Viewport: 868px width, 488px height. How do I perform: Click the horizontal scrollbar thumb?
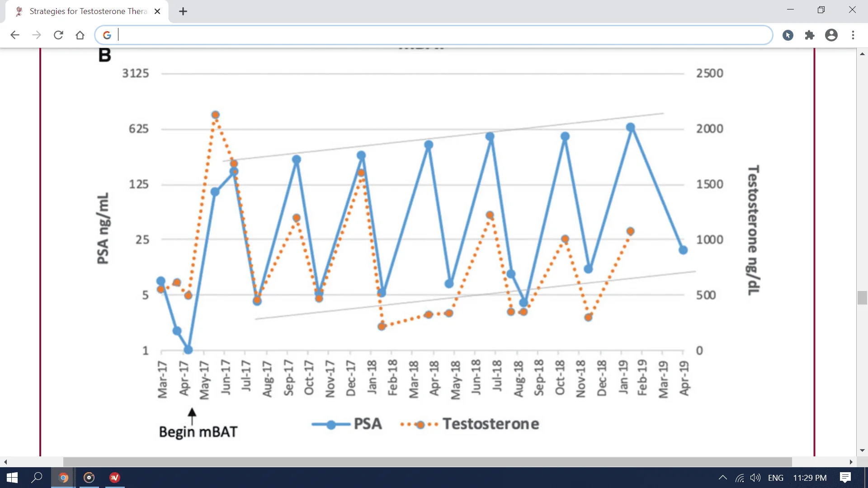pyautogui.click(x=427, y=462)
